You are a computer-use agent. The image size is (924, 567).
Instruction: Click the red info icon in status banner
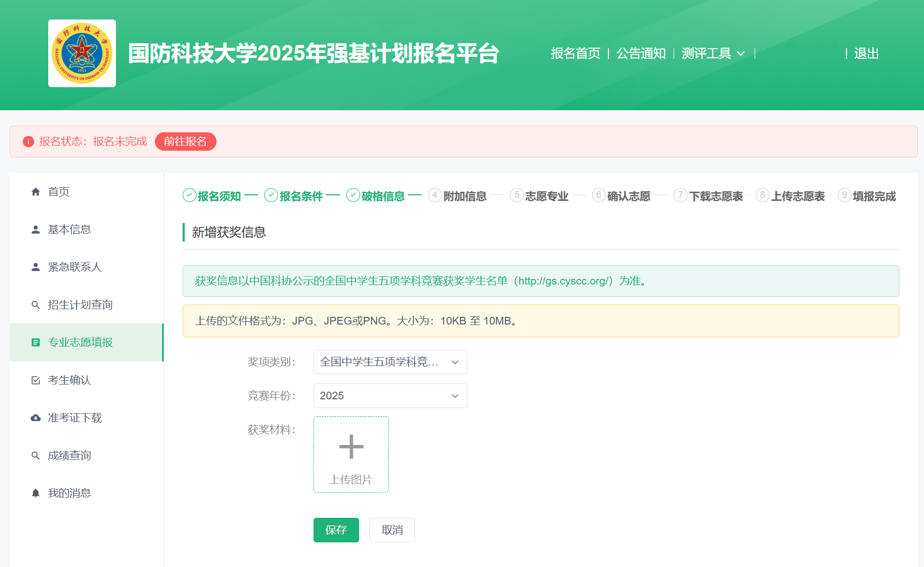pyautogui.click(x=28, y=141)
